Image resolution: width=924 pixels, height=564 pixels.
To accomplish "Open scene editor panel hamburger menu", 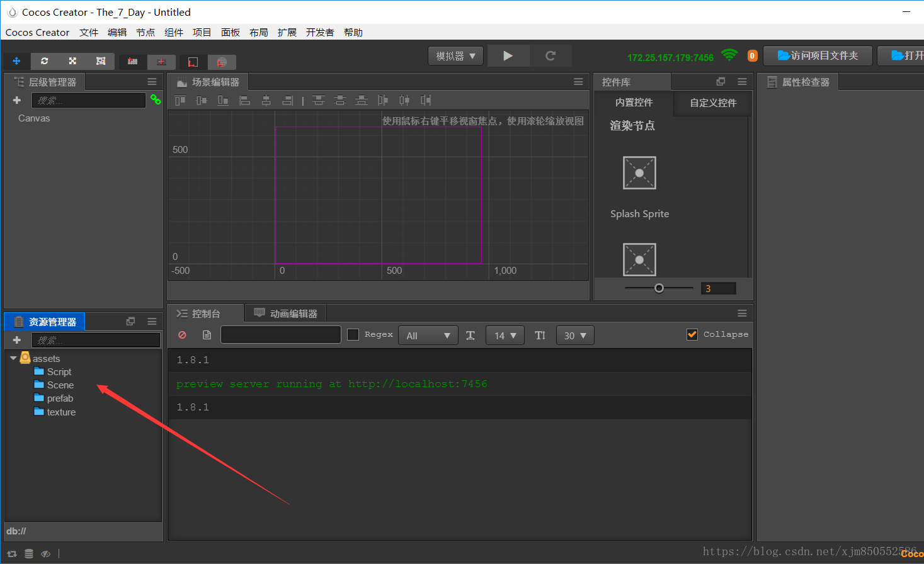I will [578, 82].
